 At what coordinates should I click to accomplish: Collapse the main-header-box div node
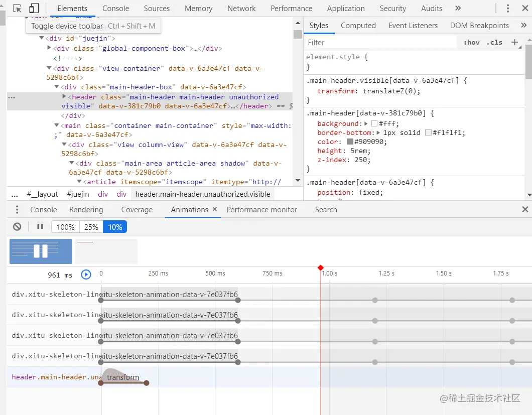(x=57, y=86)
